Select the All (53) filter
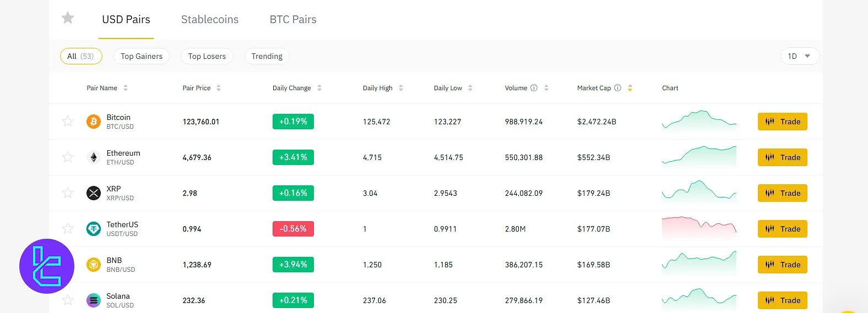Viewport: 868px width, 313px height. coord(81,56)
